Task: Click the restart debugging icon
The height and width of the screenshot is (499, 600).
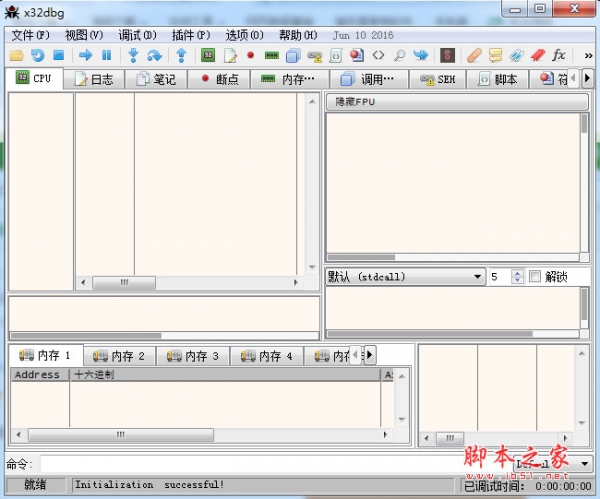Action: click(x=38, y=55)
